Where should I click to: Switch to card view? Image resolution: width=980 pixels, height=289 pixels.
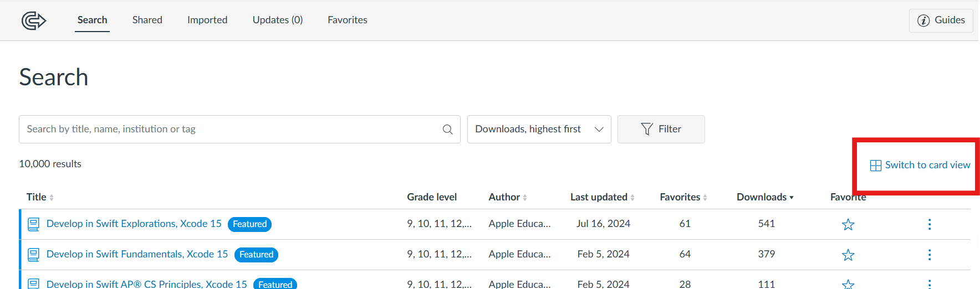920,165
